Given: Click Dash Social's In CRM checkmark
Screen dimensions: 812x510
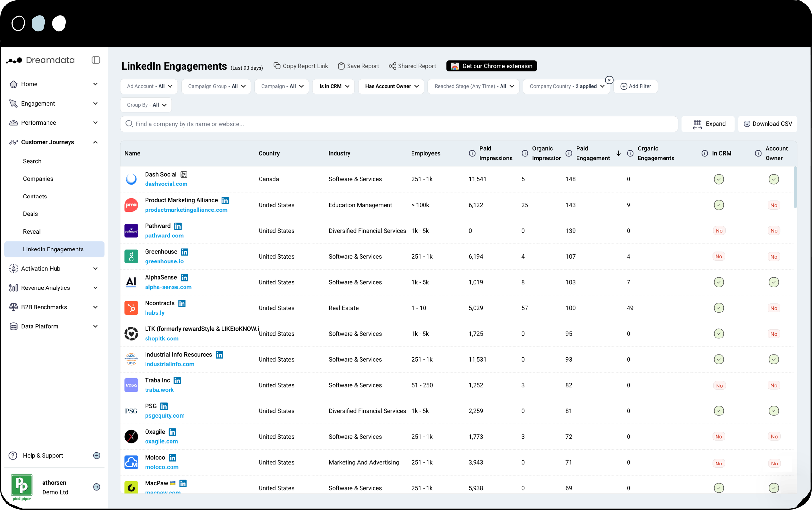Looking at the screenshot, I should click(x=718, y=179).
